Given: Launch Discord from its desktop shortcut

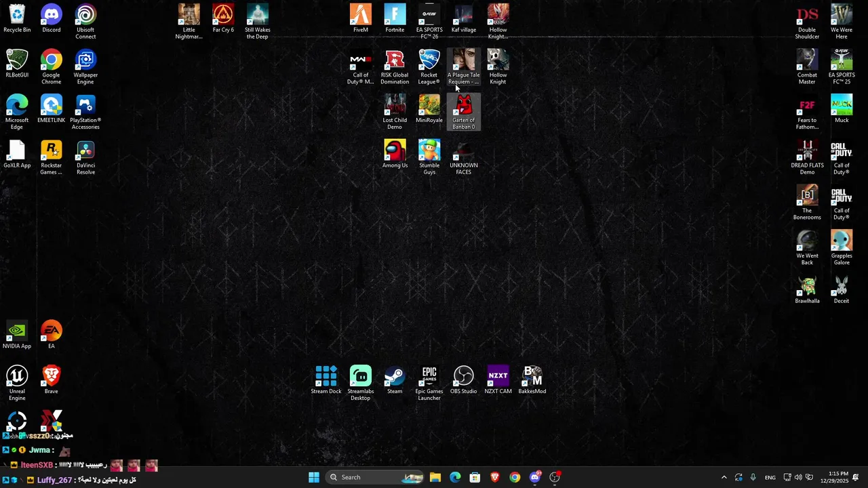Looking at the screenshot, I should [52, 19].
